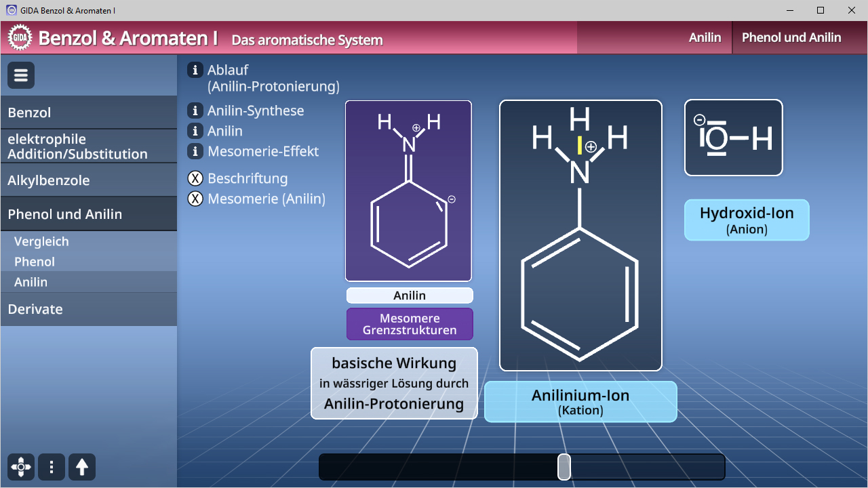Click info icon next to Anilin
This screenshot has width=868, height=488.
195,131
